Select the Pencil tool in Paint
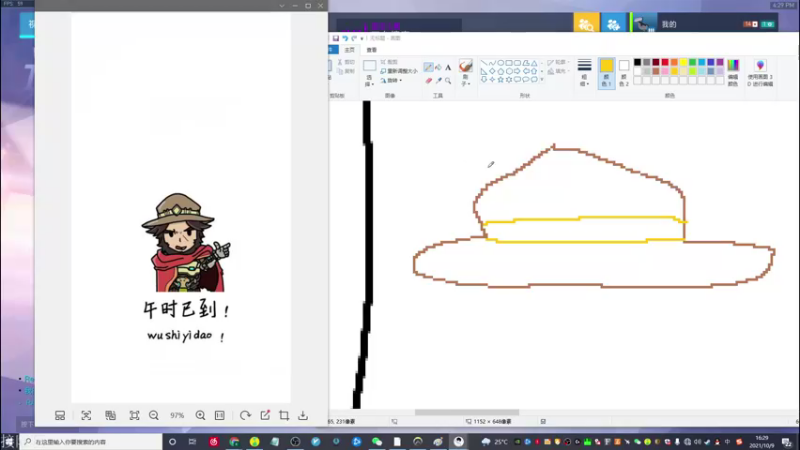The width and height of the screenshot is (800, 450). point(428,67)
